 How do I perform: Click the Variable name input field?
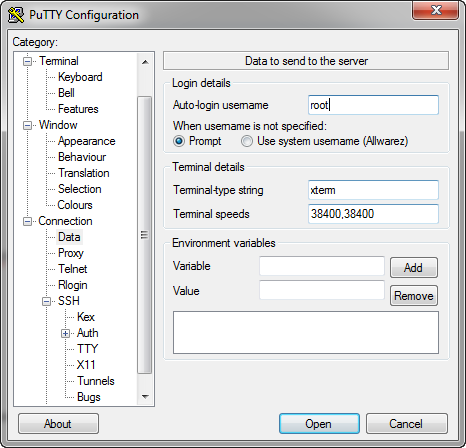(322, 266)
